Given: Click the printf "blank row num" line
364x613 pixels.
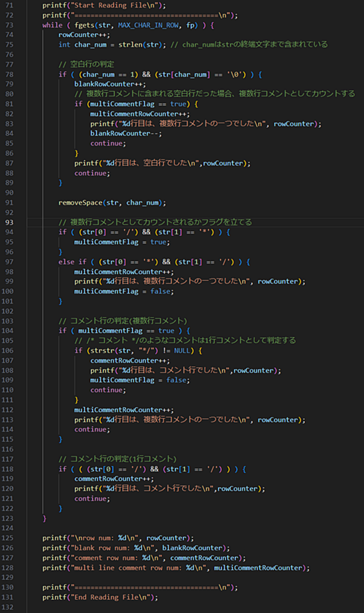Looking at the screenshot, I should (x=136, y=548).
